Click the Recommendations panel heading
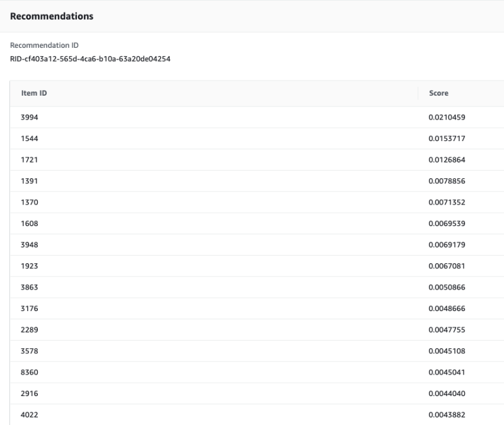This screenshot has height=425, width=504. pyautogui.click(x=52, y=16)
